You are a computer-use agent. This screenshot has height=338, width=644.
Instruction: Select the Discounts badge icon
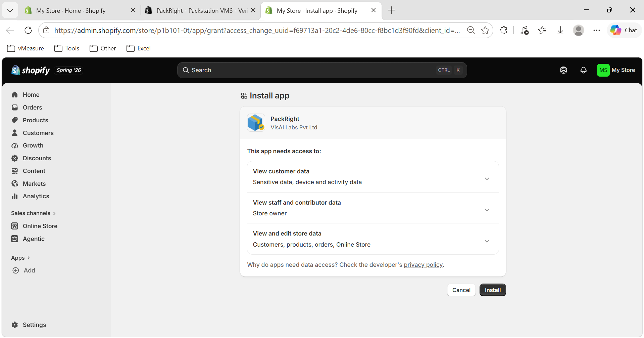point(15,158)
